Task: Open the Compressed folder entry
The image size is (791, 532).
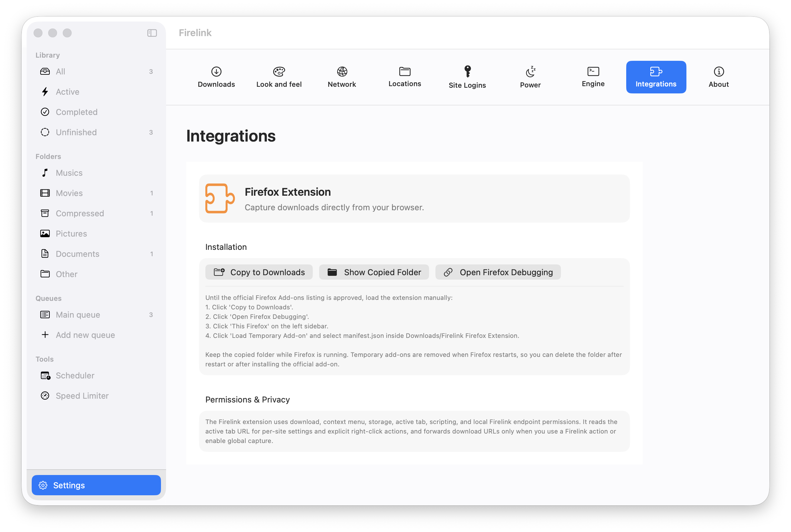Action: (96, 213)
